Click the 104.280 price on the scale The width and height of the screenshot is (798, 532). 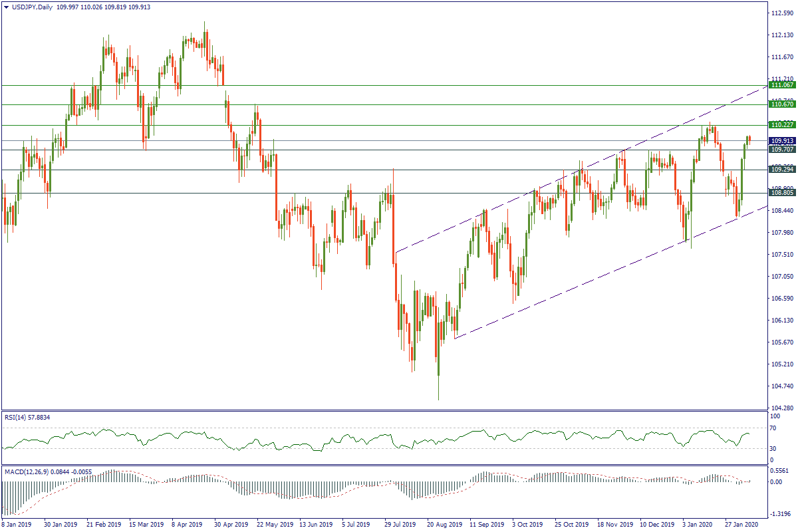click(x=782, y=408)
